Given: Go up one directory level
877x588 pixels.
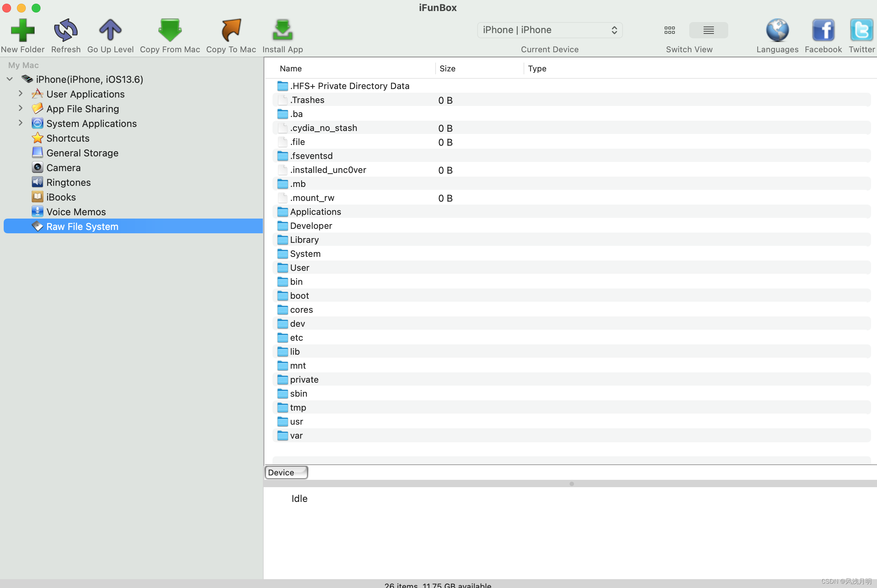Looking at the screenshot, I should (x=110, y=30).
